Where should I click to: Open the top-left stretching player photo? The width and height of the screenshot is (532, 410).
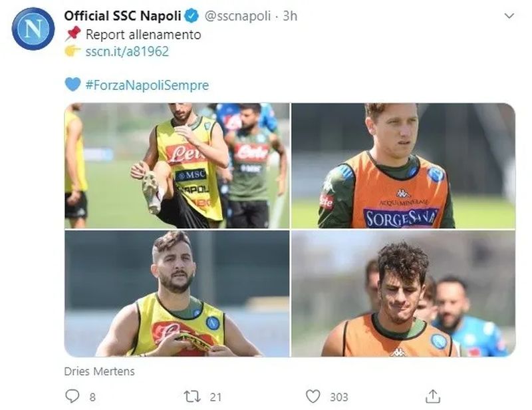pyautogui.click(x=176, y=166)
